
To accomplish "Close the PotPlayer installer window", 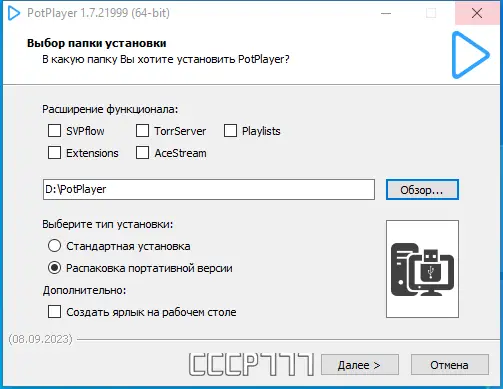I will click(x=477, y=13).
